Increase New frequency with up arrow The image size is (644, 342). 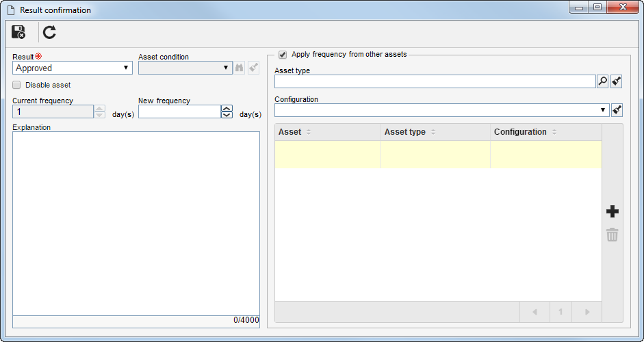pyautogui.click(x=227, y=108)
